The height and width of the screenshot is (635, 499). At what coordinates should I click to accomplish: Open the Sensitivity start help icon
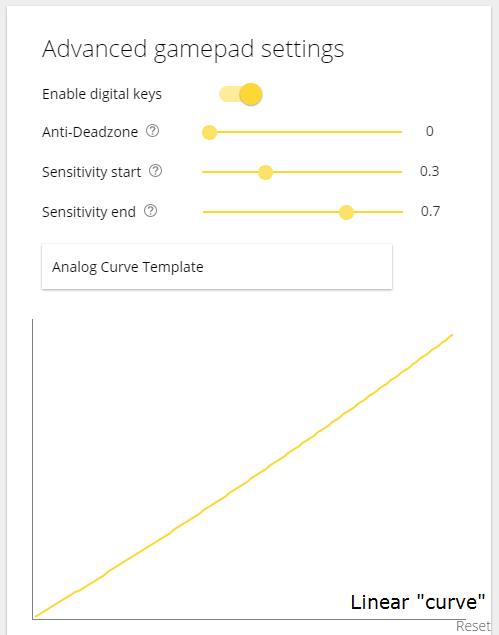(x=156, y=171)
